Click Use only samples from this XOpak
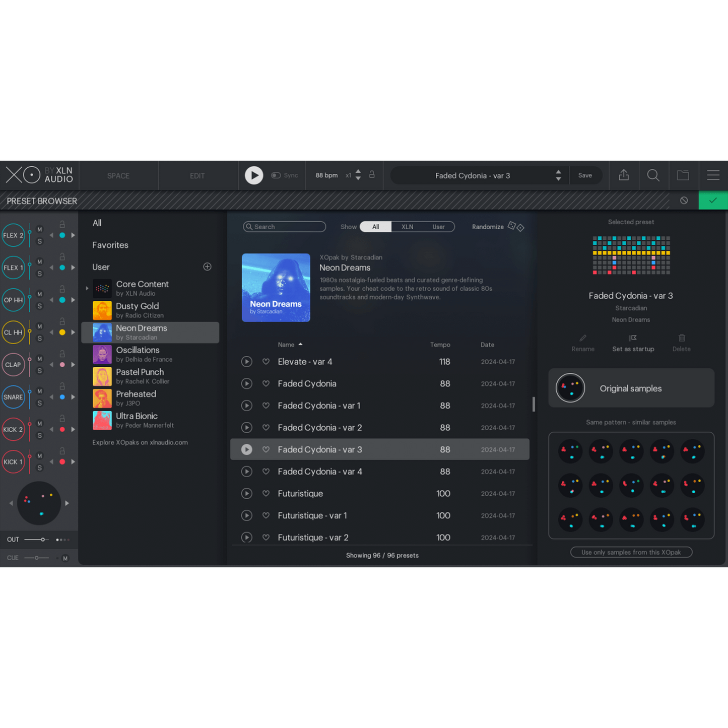This screenshot has height=728, width=728. pos(631,552)
